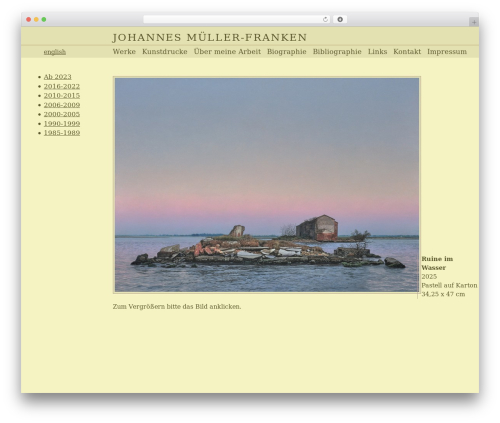View works from 1990-1999
Screen dimensions: 500x423
pyautogui.click(x=62, y=124)
